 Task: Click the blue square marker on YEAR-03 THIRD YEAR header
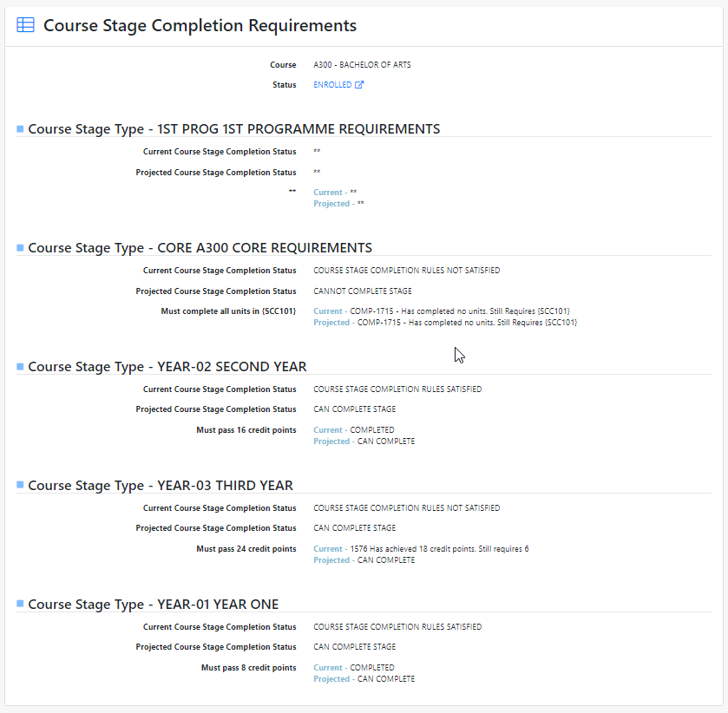[19, 485]
